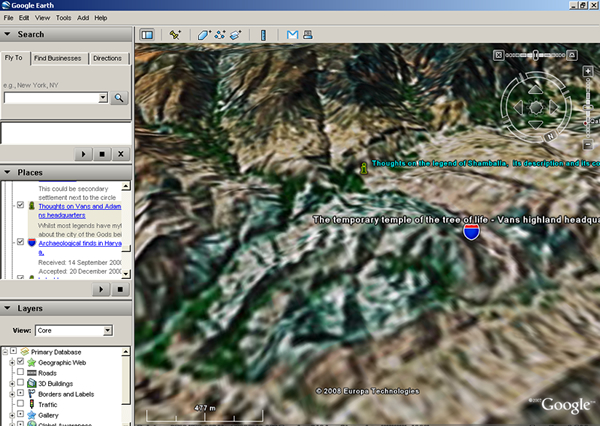
Task: Toggle the sidebar panel button
Action: click(x=147, y=35)
